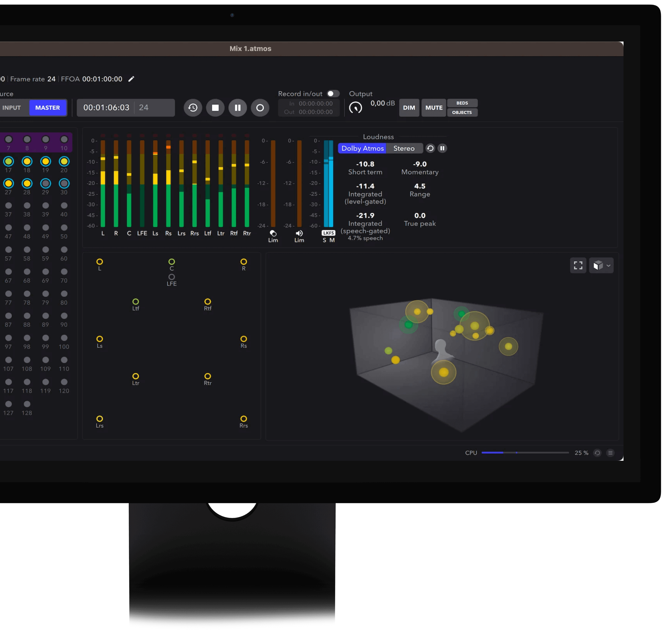Toggle object channel 29

[x=46, y=184]
